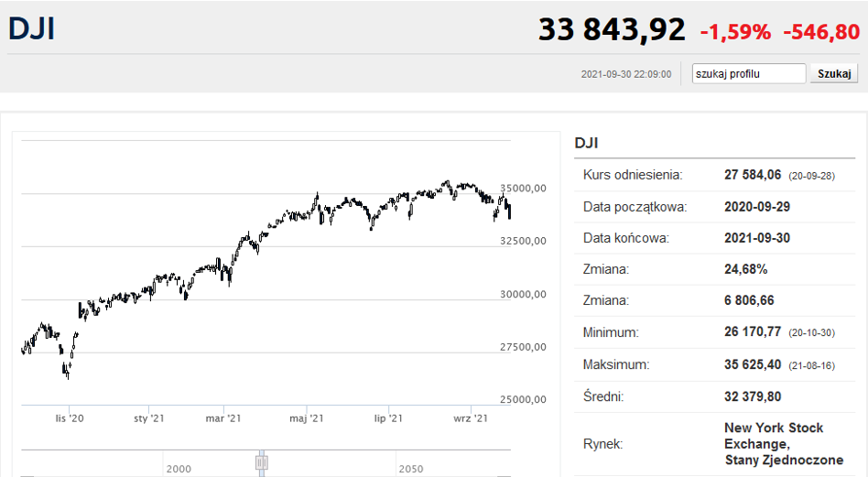Click the large DJI page title
Screen dimensions: 868x477
point(32,29)
